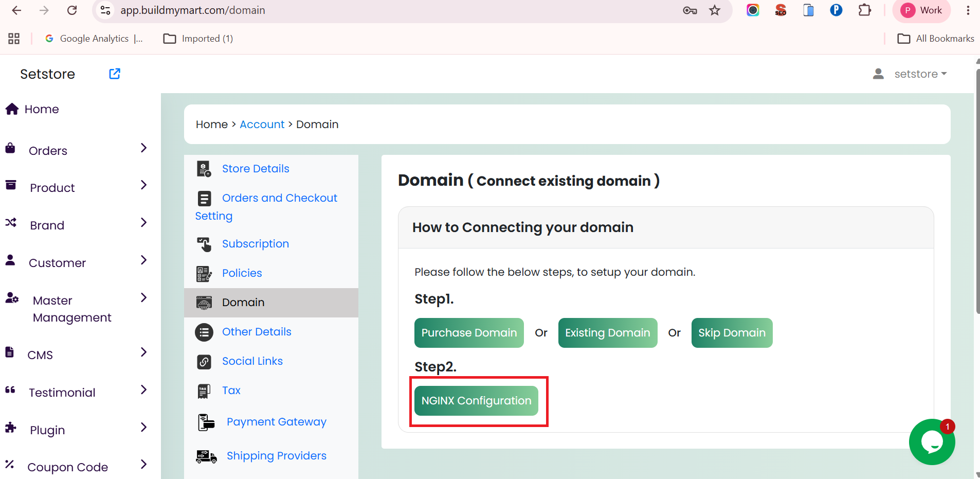Open the Imported (1) bookmarks folder
Screen dimensions: 980x479
click(198, 39)
